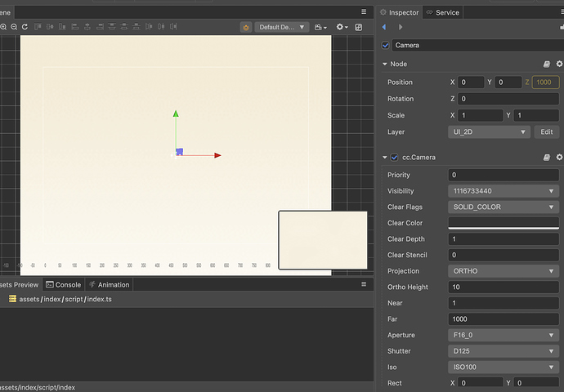The image size is (564, 392).
Task: Collapse the Node section triangle
Action: click(x=384, y=64)
